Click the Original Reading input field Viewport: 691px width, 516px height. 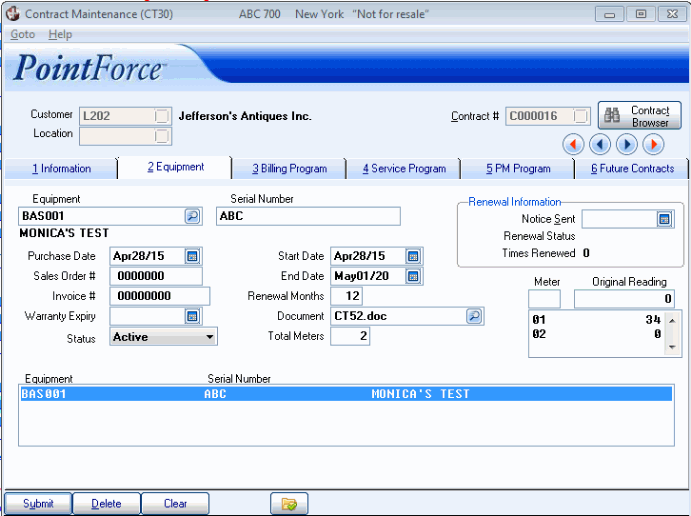tap(624, 299)
